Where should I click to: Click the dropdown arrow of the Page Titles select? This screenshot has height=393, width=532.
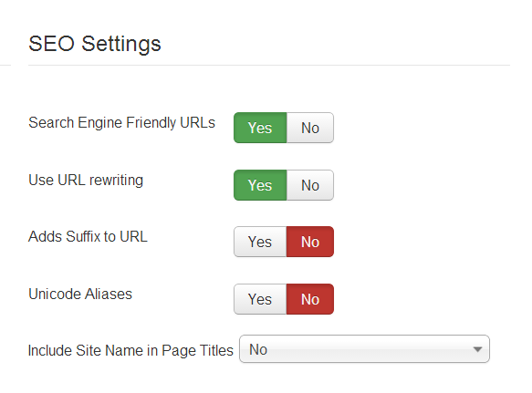click(477, 349)
